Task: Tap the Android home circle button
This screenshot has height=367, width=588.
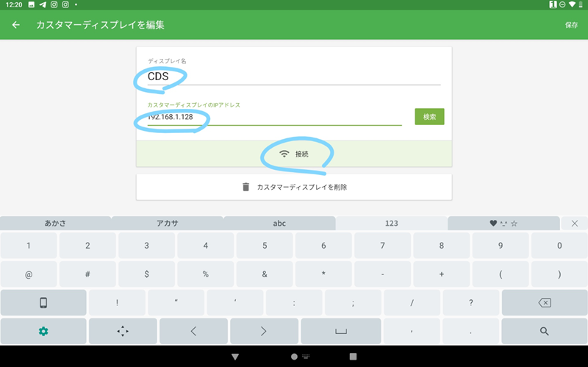Action: [295, 357]
